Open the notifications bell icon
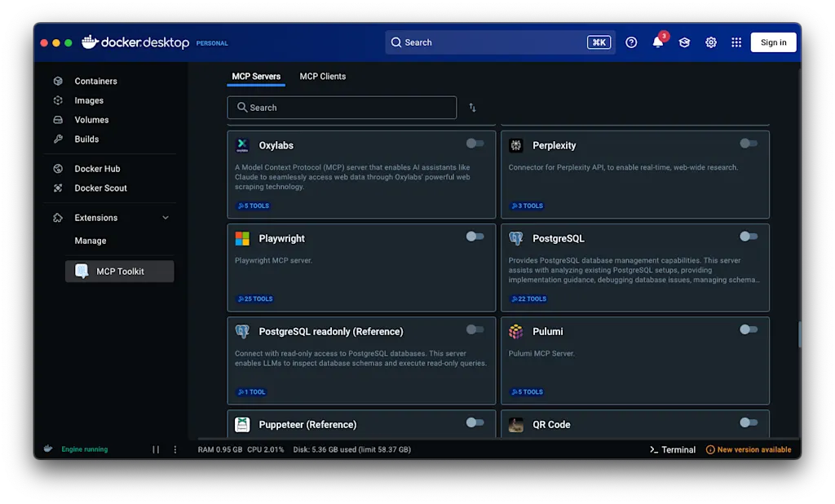835x504 pixels. [658, 42]
